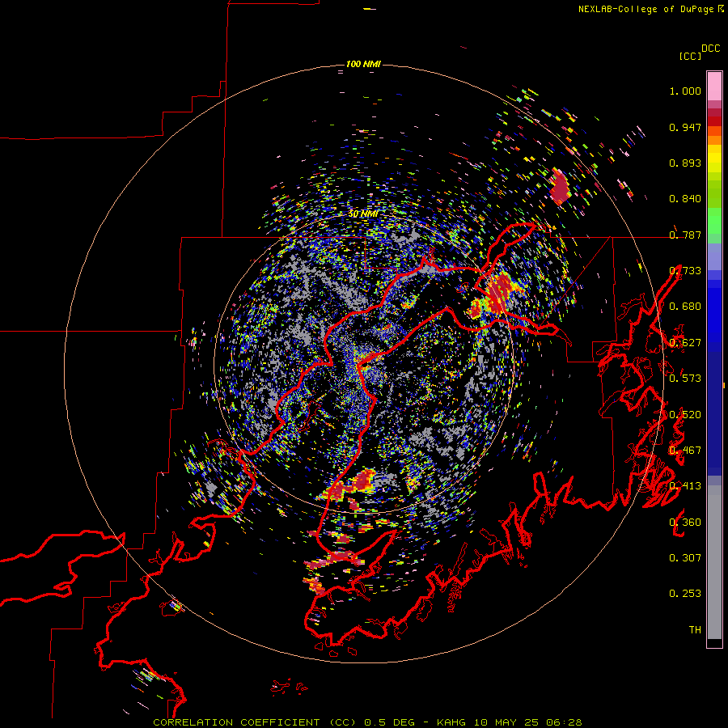
Task: Click the 0.733 scale value
Action: tap(685, 271)
